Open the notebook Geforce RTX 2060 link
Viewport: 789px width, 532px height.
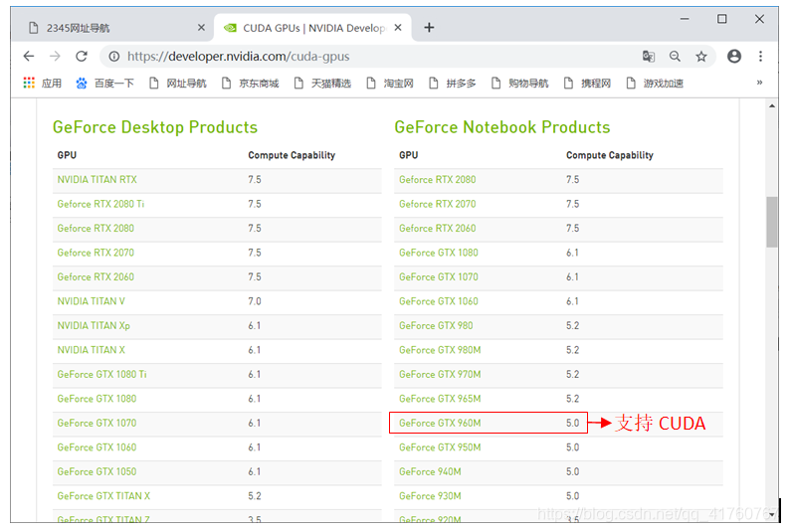[x=437, y=229]
